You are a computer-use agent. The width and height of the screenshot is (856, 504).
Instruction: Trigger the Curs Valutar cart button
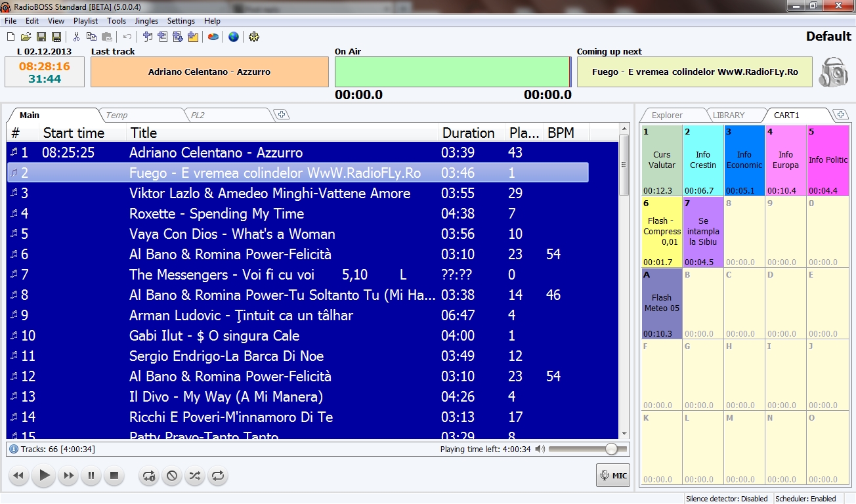click(x=662, y=160)
